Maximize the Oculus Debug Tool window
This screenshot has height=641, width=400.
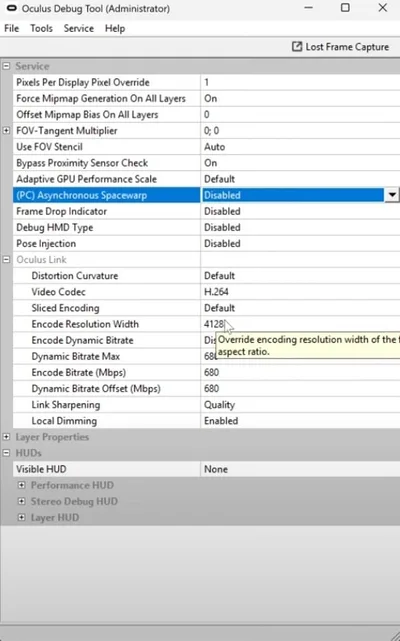click(345, 8)
